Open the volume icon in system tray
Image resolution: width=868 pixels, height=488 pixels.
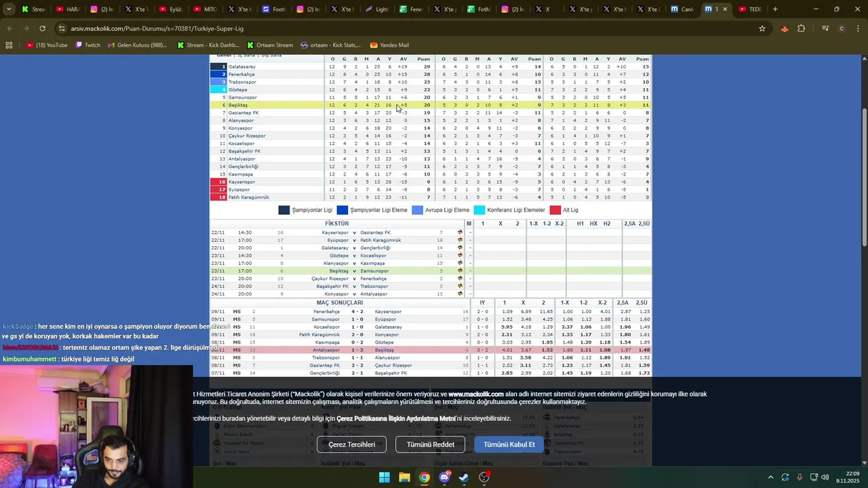click(825, 477)
